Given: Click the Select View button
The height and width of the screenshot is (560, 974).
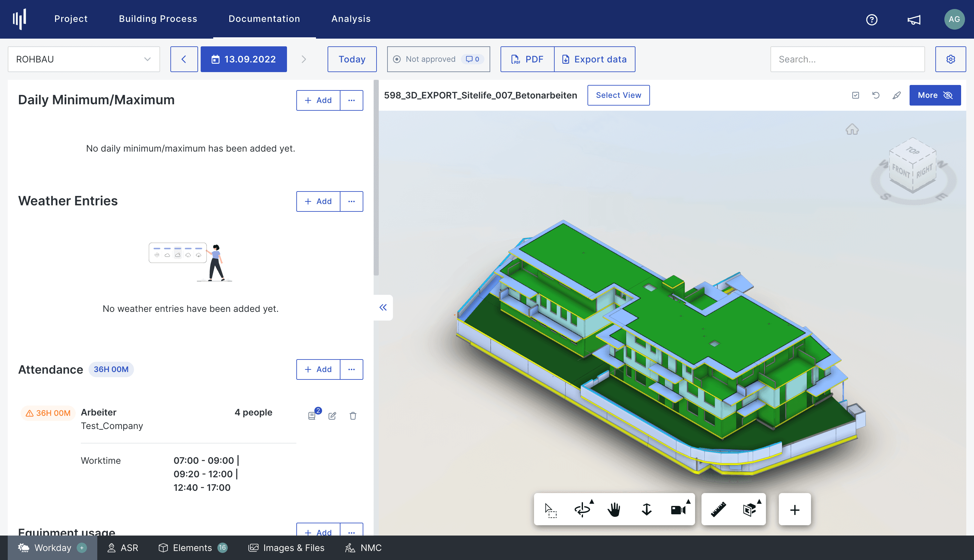Looking at the screenshot, I should pyautogui.click(x=618, y=95).
